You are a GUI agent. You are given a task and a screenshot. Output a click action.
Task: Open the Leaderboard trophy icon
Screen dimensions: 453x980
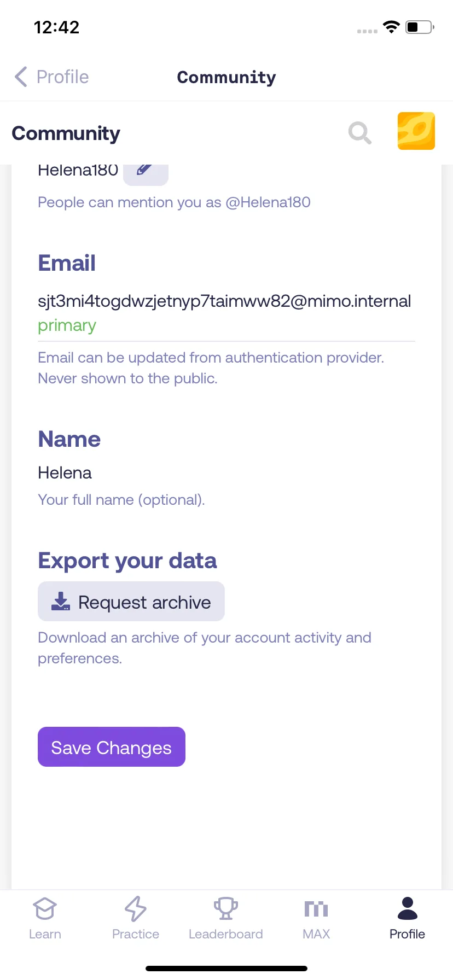click(226, 909)
